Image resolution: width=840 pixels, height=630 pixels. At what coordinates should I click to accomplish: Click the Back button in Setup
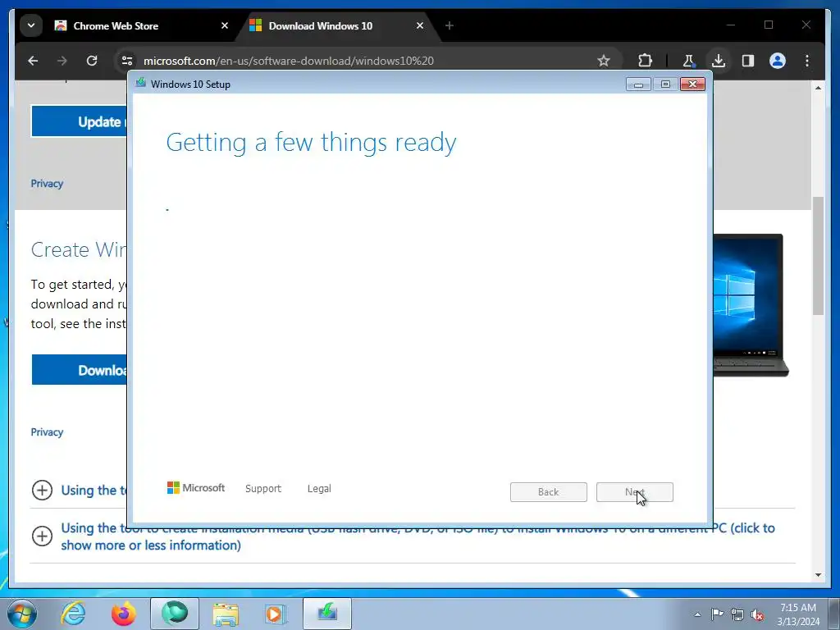[549, 492]
